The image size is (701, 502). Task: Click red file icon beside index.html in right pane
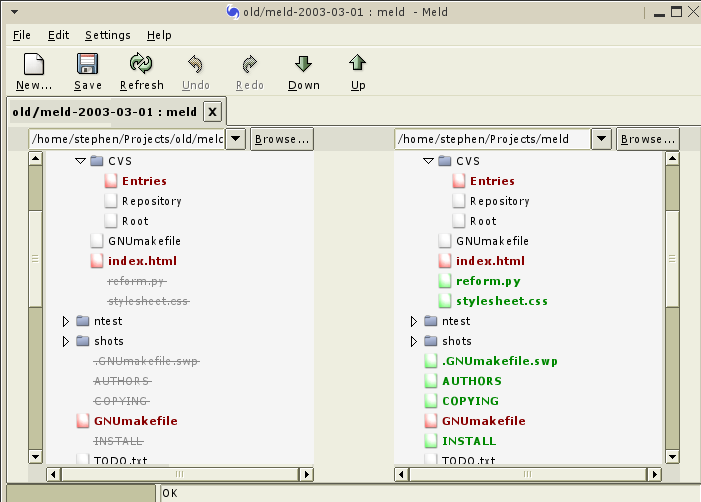click(x=444, y=261)
